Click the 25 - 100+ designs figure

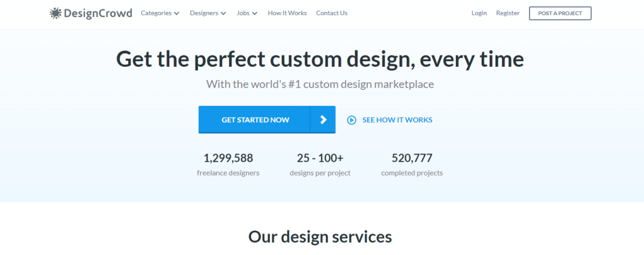320,158
